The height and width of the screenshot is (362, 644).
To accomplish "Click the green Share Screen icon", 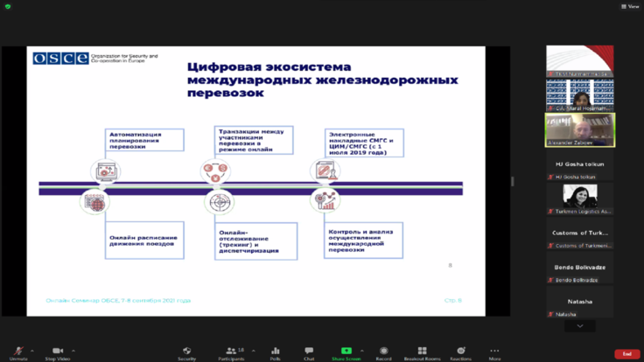I will (346, 351).
